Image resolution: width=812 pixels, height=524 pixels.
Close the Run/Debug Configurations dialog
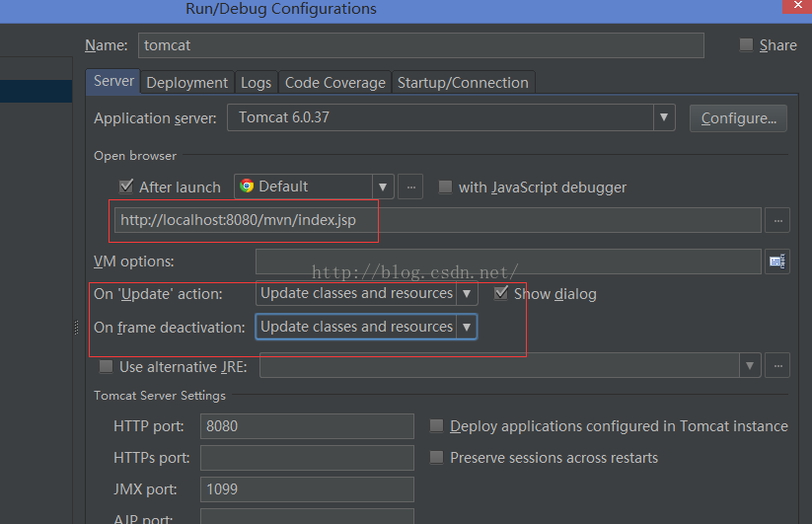[797, 6]
